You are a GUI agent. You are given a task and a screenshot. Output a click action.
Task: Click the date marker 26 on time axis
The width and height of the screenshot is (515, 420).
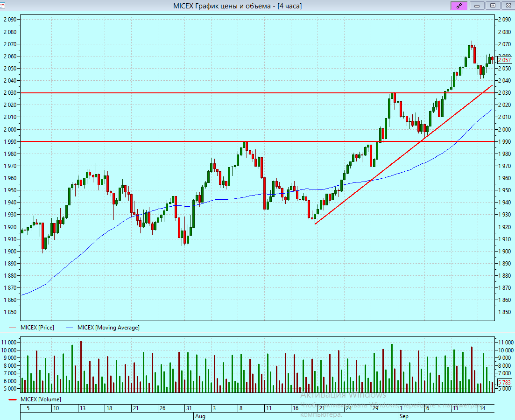point(162,408)
